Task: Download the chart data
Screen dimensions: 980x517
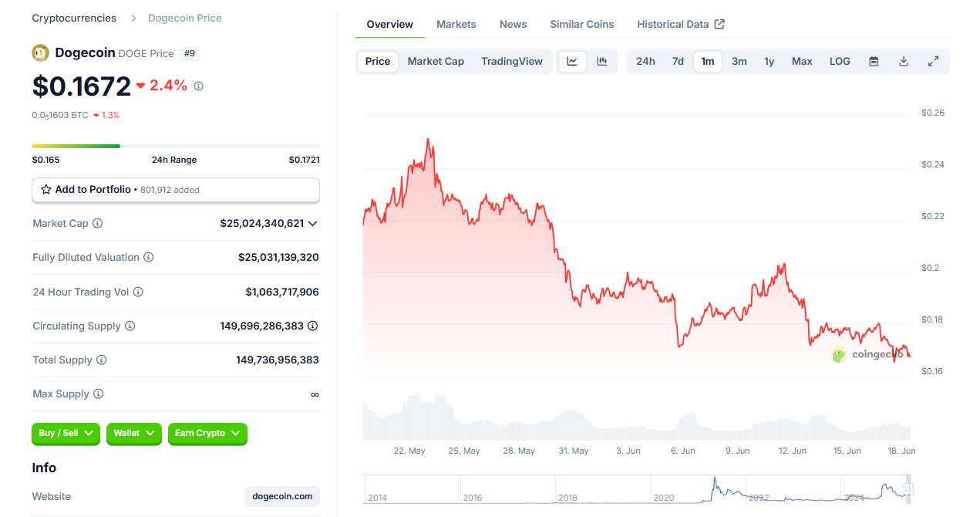Action: (904, 61)
